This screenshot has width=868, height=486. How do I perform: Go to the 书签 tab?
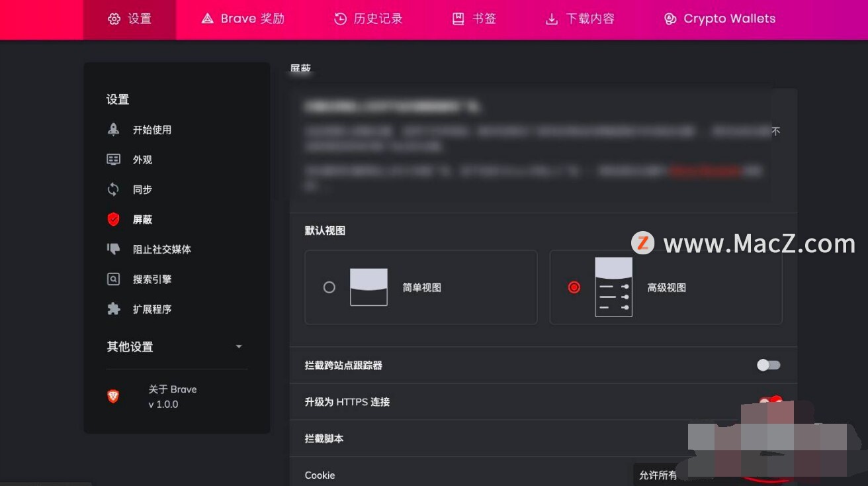coord(474,19)
